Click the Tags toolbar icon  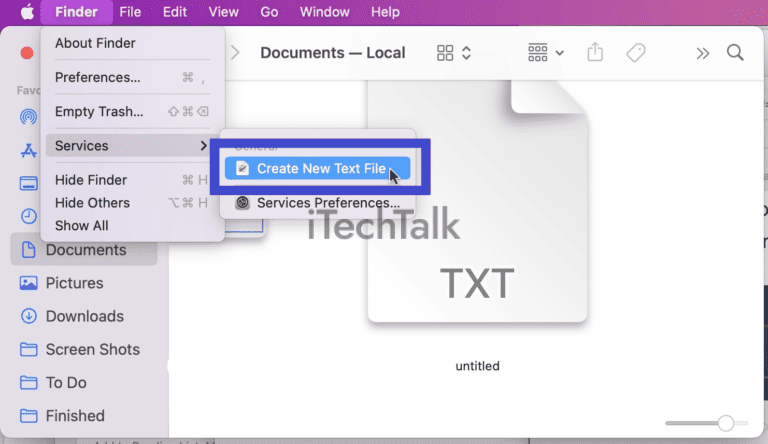(x=636, y=52)
